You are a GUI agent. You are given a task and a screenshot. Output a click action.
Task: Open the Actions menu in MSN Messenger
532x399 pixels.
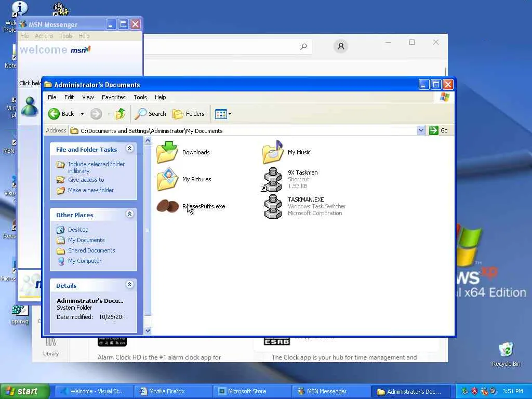[x=44, y=36]
